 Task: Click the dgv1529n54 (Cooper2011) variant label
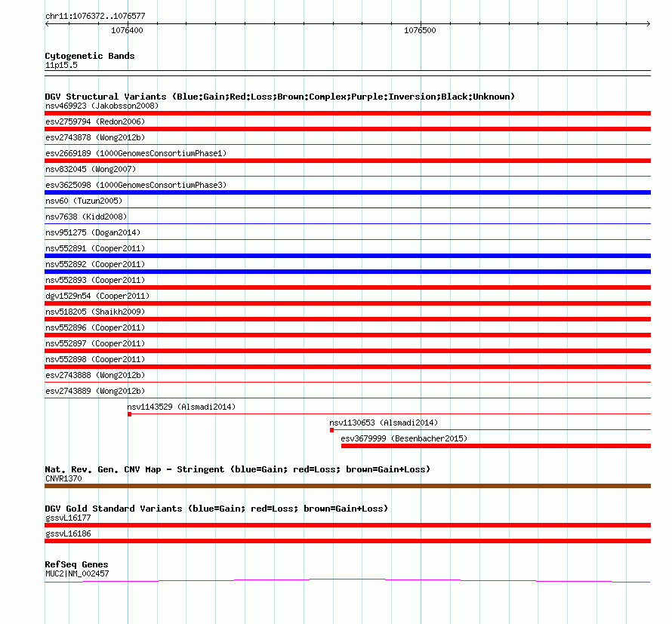click(97, 296)
